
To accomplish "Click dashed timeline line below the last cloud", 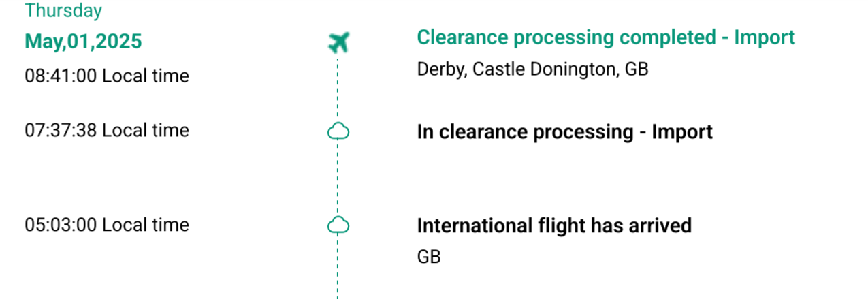I will 338,267.
